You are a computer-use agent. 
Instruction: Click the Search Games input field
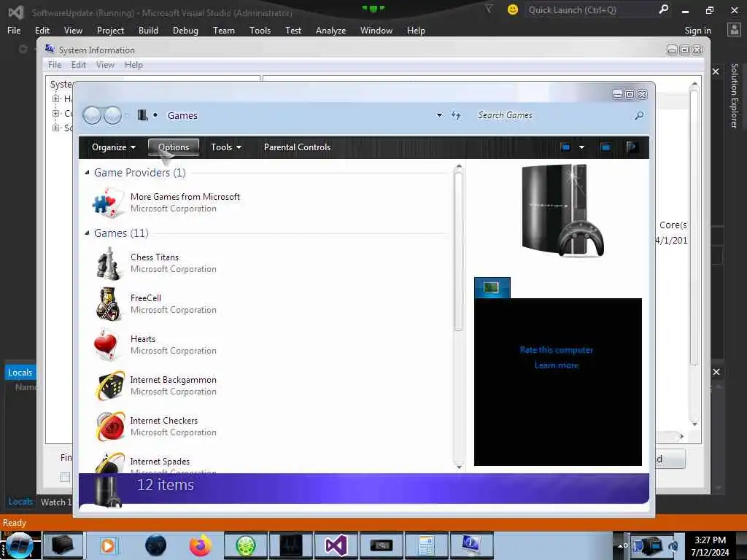(553, 115)
